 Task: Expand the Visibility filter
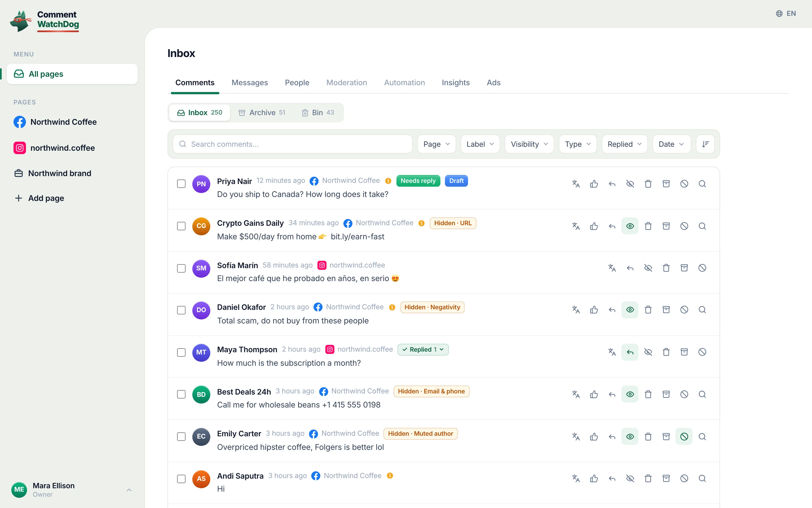pyautogui.click(x=529, y=144)
